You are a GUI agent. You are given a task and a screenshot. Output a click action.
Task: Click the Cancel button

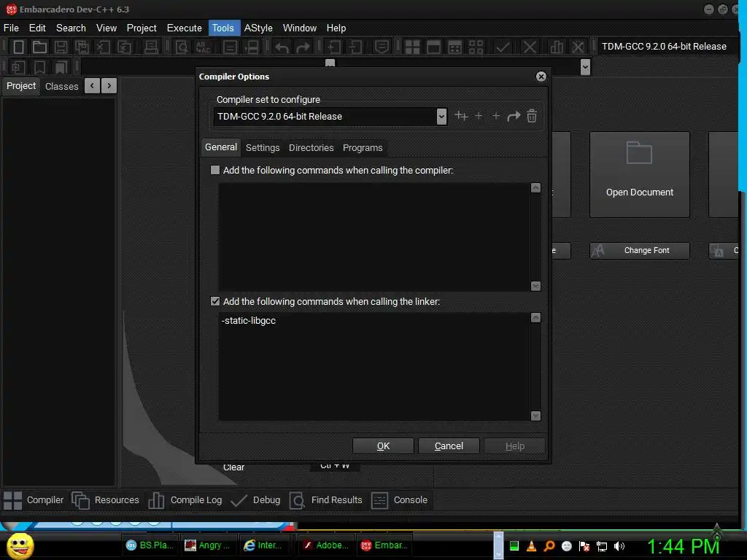(449, 446)
